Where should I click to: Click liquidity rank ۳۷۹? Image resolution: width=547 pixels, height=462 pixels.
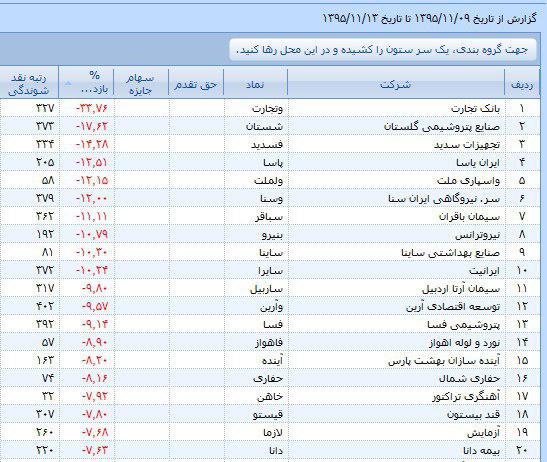[x=45, y=199]
